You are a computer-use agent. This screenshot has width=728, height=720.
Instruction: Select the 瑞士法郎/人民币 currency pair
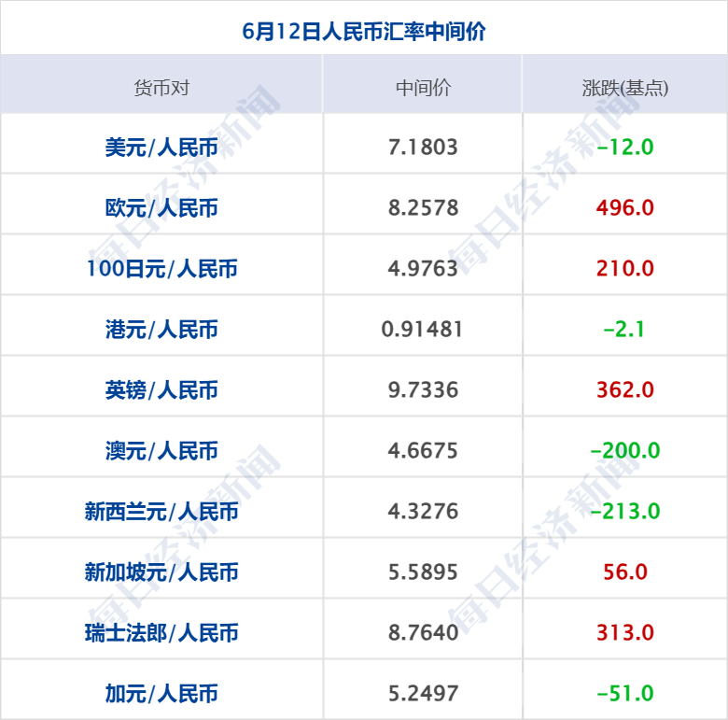pos(161,632)
